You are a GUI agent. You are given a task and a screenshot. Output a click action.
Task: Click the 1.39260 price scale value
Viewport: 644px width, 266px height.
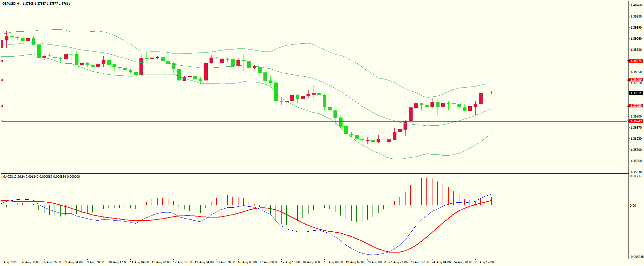tap(636, 39)
